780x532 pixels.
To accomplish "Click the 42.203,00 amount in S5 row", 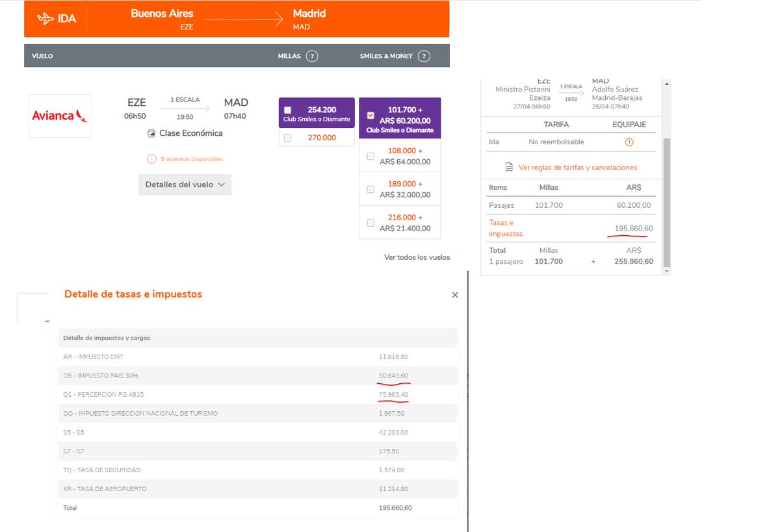I will pyautogui.click(x=393, y=432).
